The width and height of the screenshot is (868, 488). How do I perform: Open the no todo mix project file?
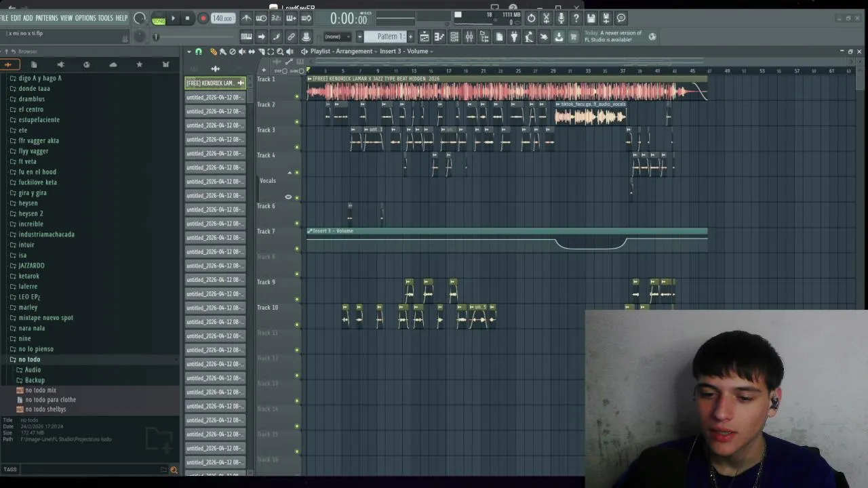point(41,390)
